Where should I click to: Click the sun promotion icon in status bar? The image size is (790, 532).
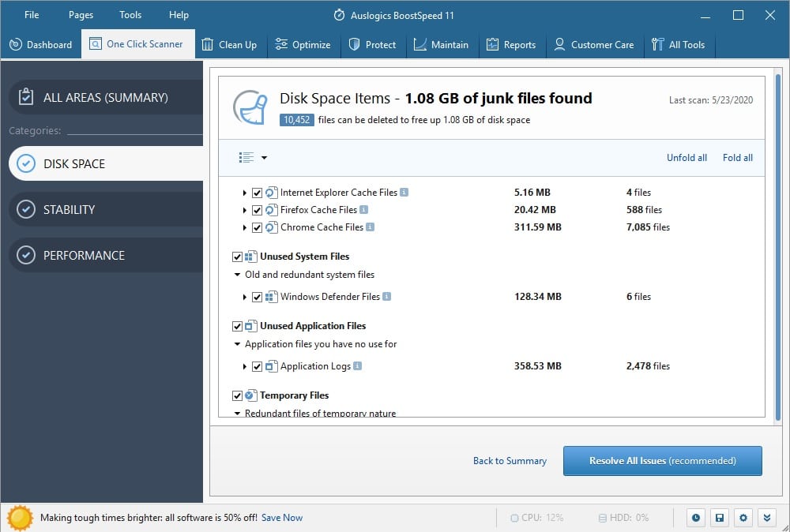[21, 518]
